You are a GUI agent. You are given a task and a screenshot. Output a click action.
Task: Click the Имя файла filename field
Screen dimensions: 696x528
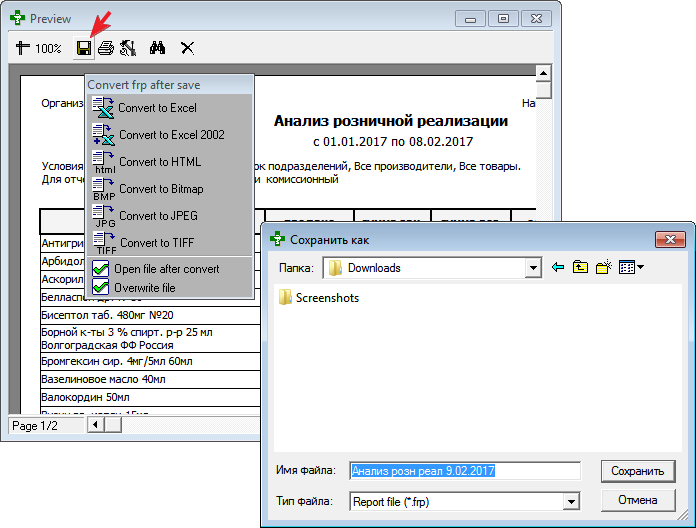coord(465,471)
